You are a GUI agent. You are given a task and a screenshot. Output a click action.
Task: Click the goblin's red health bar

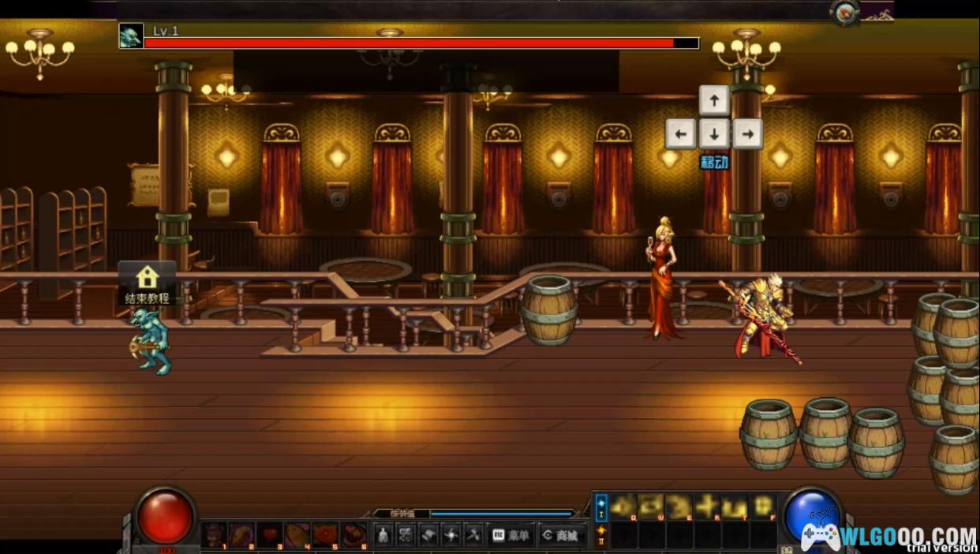point(409,43)
